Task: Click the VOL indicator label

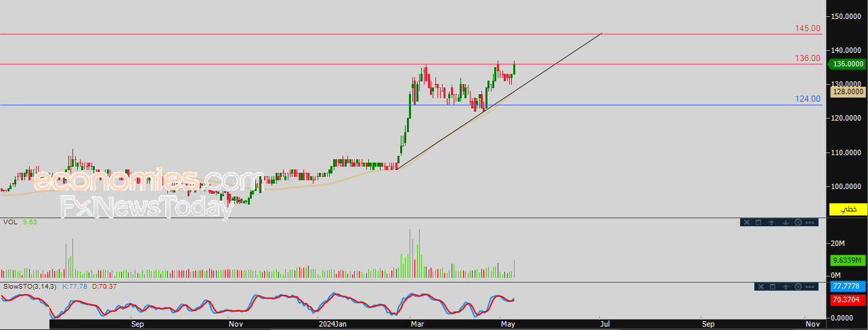Action: [x=10, y=222]
